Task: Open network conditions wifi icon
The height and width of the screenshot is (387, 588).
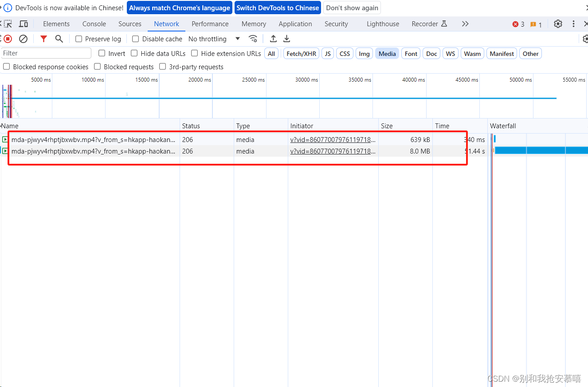Action: coord(253,39)
